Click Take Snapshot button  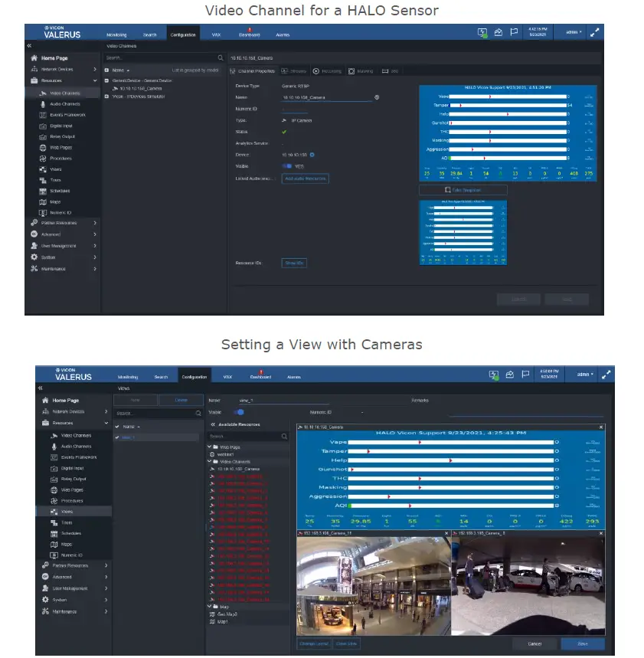[x=463, y=190]
